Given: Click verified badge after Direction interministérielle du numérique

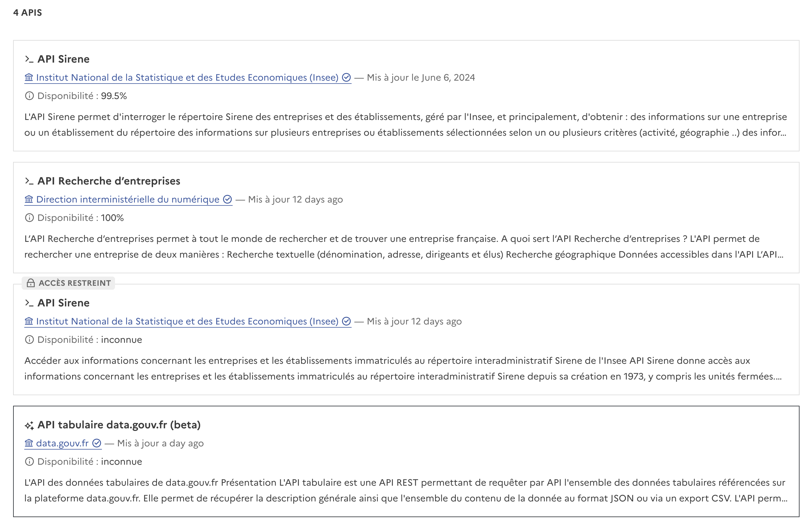Looking at the screenshot, I should 227,200.
